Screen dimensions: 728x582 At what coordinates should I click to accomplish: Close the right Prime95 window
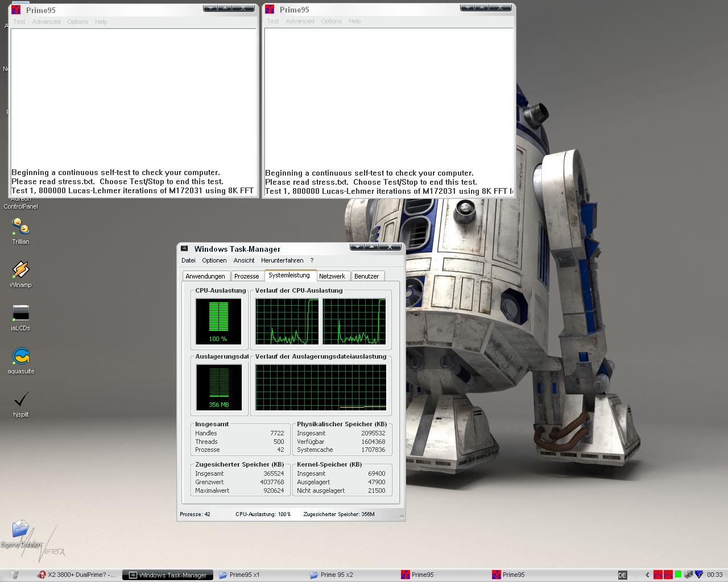[500, 7]
